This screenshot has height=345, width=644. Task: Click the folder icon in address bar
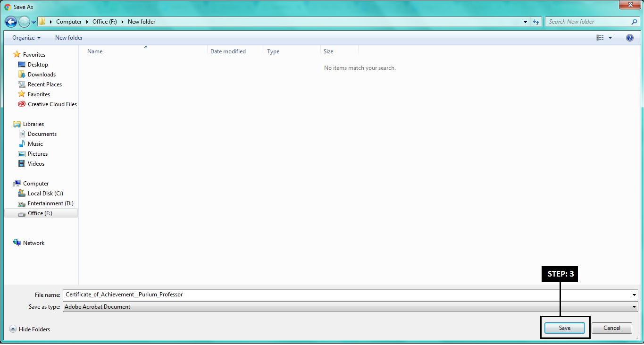(x=42, y=22)
